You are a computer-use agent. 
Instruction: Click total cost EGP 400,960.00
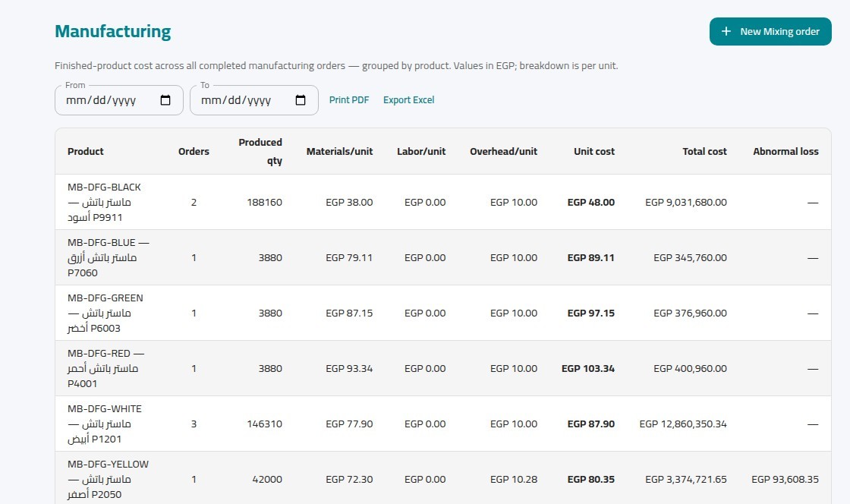click(x=690, y=369)
